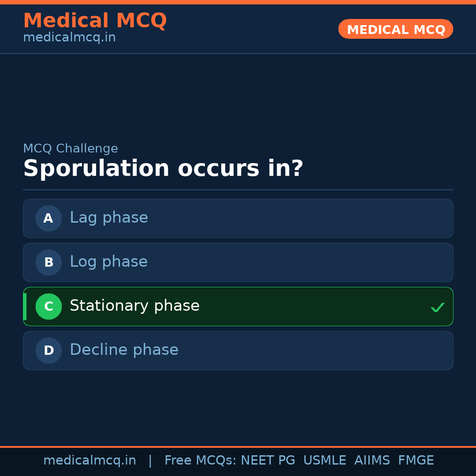This screenshot has height=476, width=476.
Task: Expand the question header divider
Action: point(238,190)
